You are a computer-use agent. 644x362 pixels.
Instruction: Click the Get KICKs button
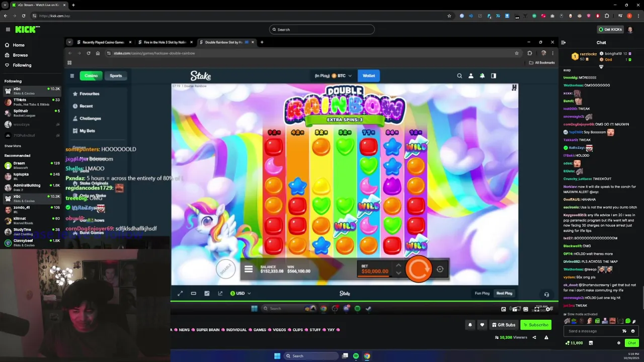610,30
